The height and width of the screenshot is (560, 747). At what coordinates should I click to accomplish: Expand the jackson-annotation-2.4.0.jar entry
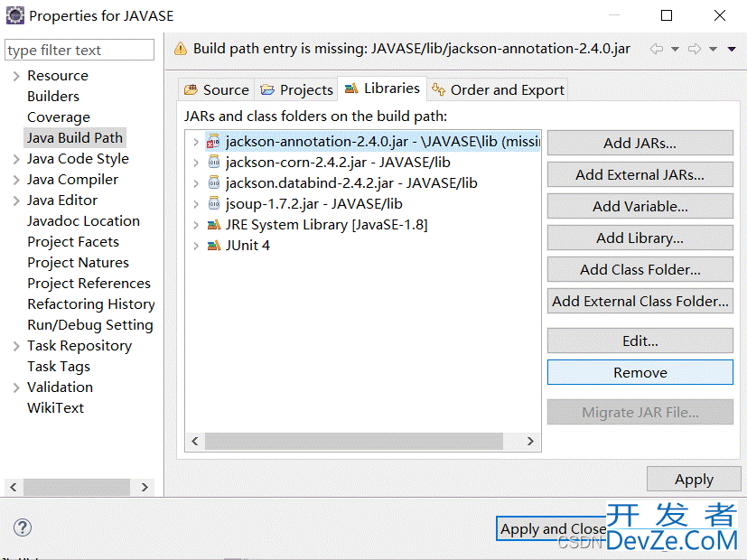tap(196, 142)
